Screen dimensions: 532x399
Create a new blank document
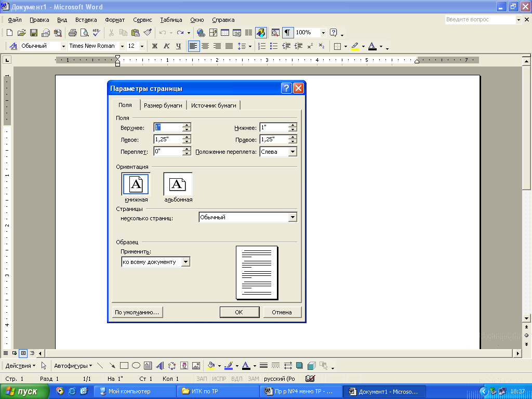[x=9, y=33]
